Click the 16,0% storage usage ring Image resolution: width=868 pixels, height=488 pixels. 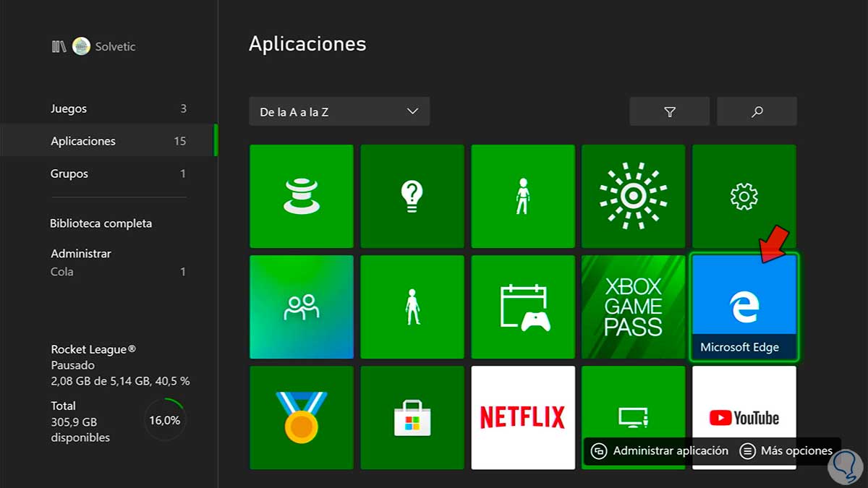click(165, 420)
